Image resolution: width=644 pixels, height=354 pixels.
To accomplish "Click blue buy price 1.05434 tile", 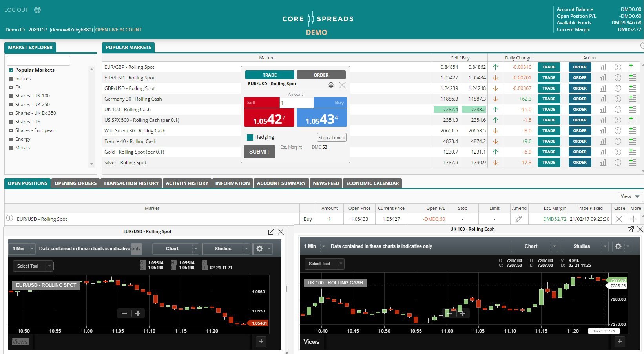I will 322,117.
